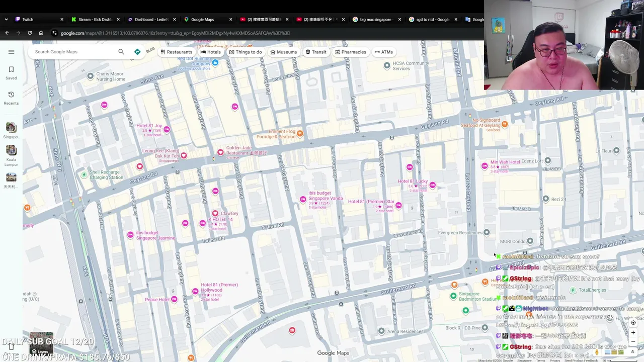Click the browser home icon
Screen dimensions: 644x362
click(x=41, y=33)
